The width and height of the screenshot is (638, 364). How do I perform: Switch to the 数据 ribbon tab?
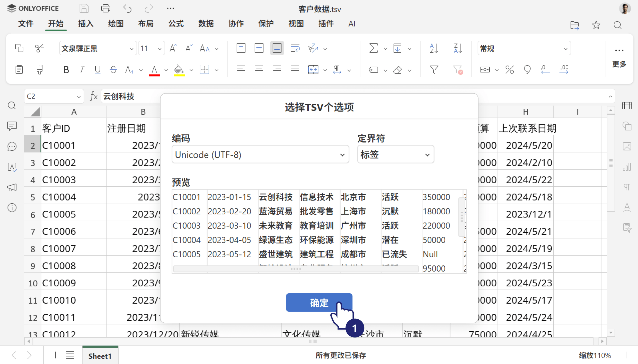click(x=206, y=24)
